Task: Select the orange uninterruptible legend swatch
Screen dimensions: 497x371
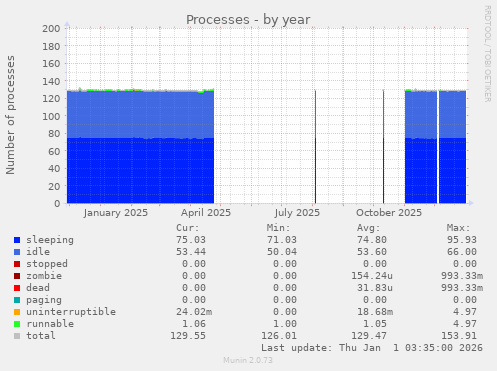Action: point(17,312)
